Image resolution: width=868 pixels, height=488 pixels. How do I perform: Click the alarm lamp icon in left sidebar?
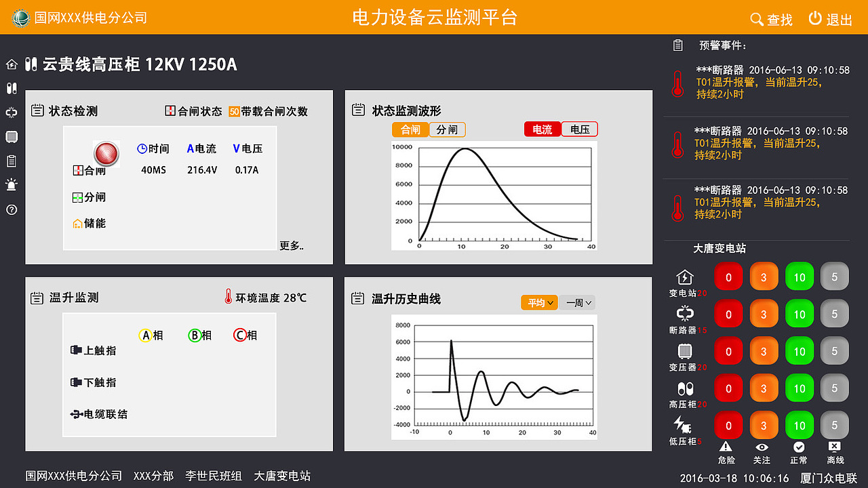click(x=11, y=184)
